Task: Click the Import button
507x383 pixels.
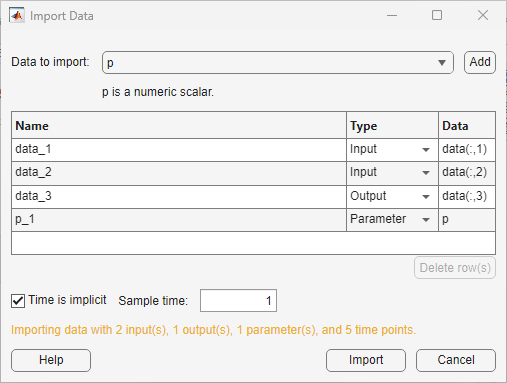Action: click(x=366, y=360)
